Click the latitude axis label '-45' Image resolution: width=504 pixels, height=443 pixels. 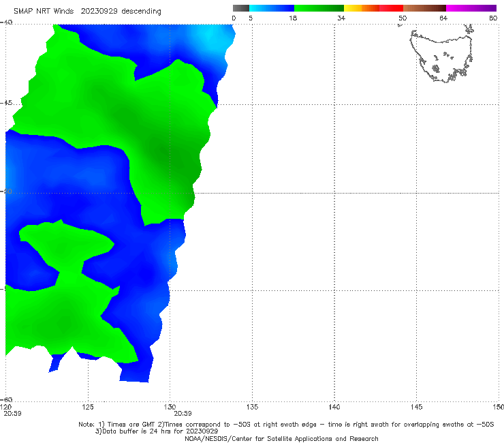click(6, 103)
